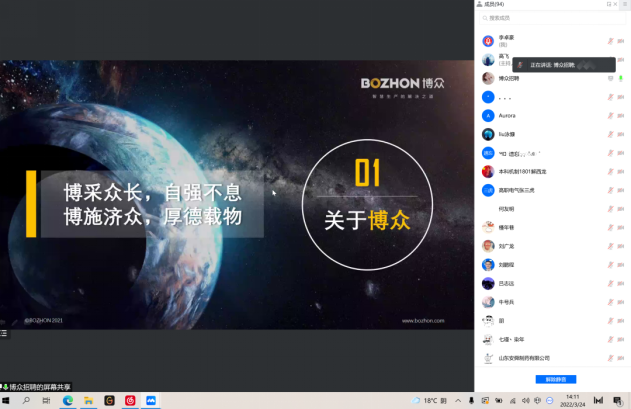The width and height of the screenshot is (631, 409).
Task: Select member 山东安舜制药有限公司 in the list
Action: tap(552, 358)
